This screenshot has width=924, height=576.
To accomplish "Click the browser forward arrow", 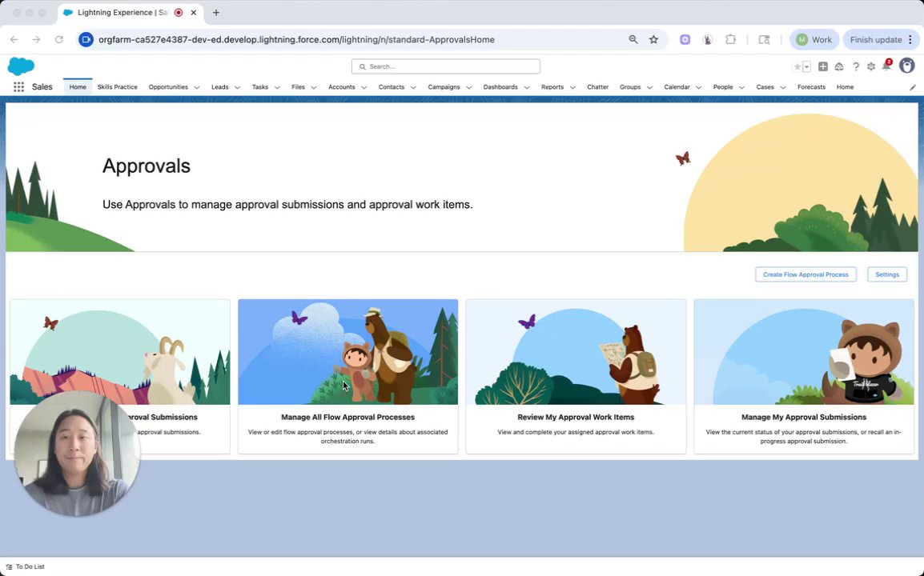I will tap(37, 39).
